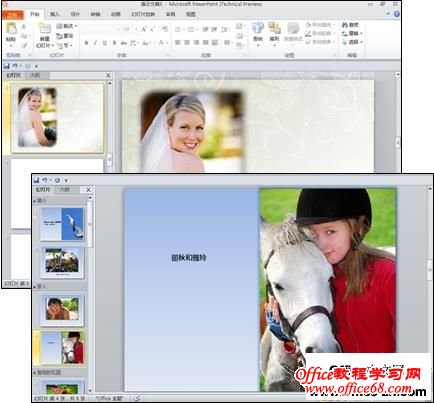Click the Character Spacing icon
The width and height of the screenshot is (434, 403).
134,43
